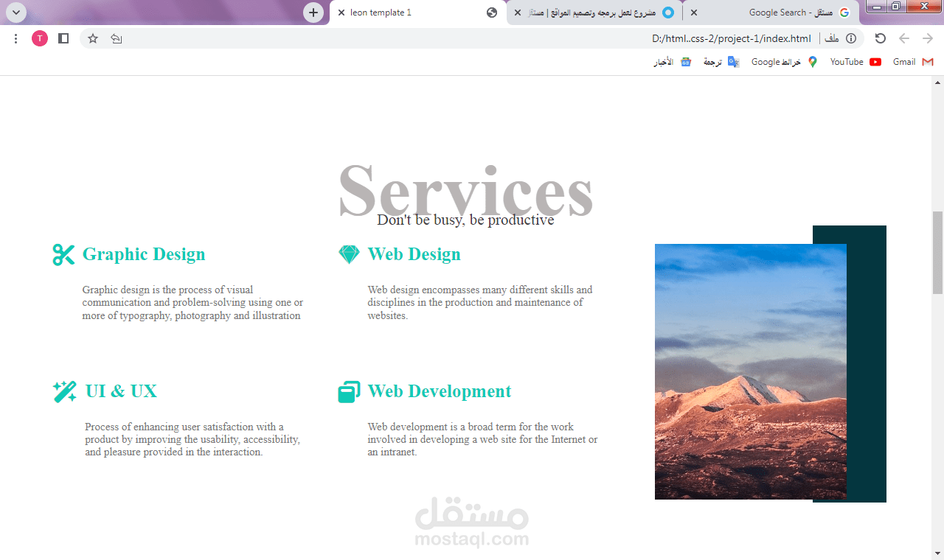
Task: Click the Web Development copy icon
Action: point(349,392)
